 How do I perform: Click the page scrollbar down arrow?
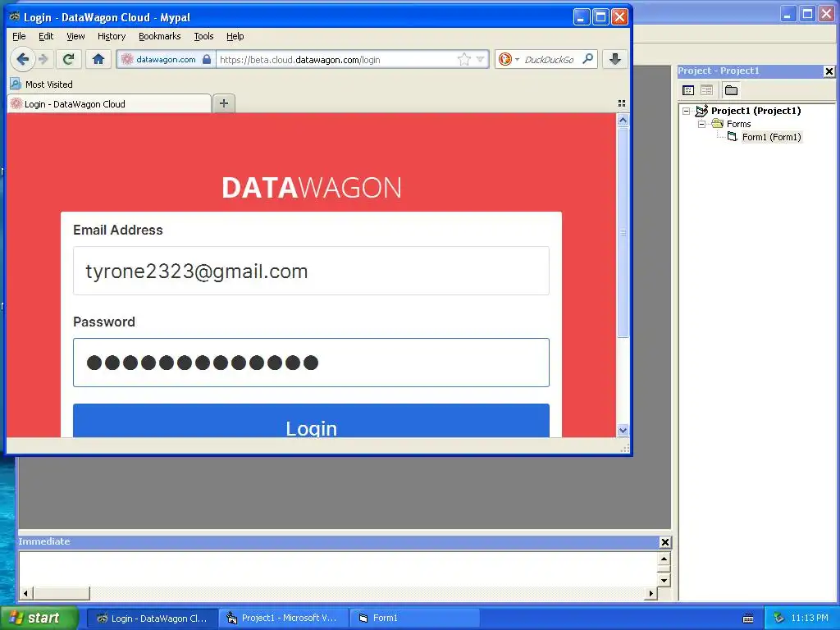pyautogui.click(x=623, y=430)
